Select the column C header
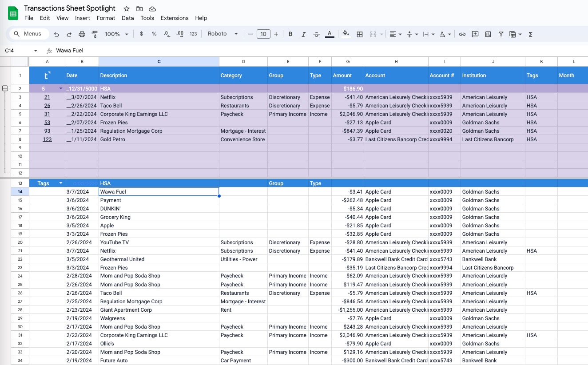The width and height of the screenshot is (588, 365). pos(159,61)
